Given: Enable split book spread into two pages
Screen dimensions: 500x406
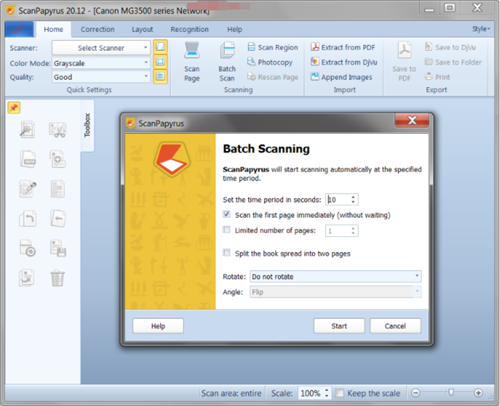Looking at the screenshot, I should click(227, 253).
